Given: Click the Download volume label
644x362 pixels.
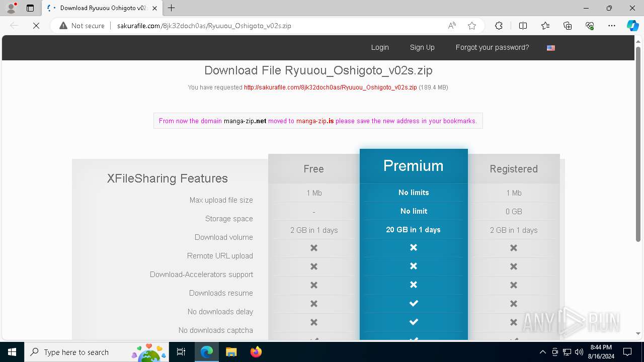Looking at the screenshot, I should (224, 237).
